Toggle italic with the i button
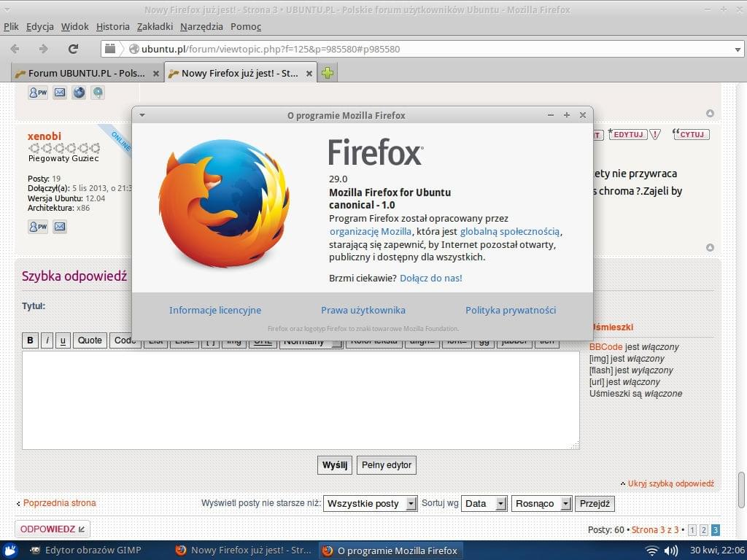Viewport: 747px width, 560px height. tap(47, 341)
